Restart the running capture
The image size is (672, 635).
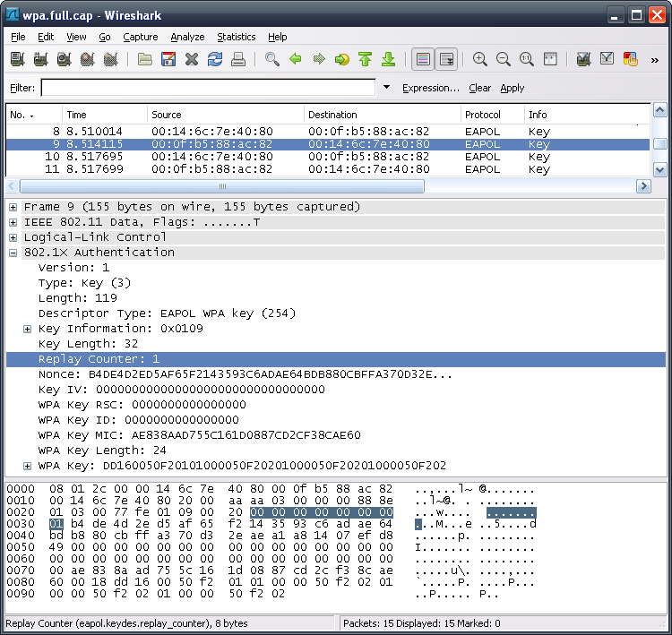pos(110,59)
